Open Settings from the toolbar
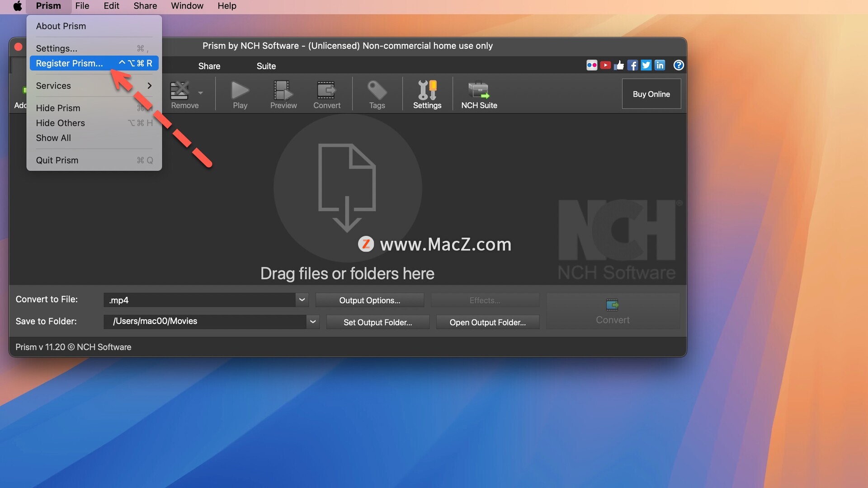Viewport: 868px width, 488px height. click(427, 94)
